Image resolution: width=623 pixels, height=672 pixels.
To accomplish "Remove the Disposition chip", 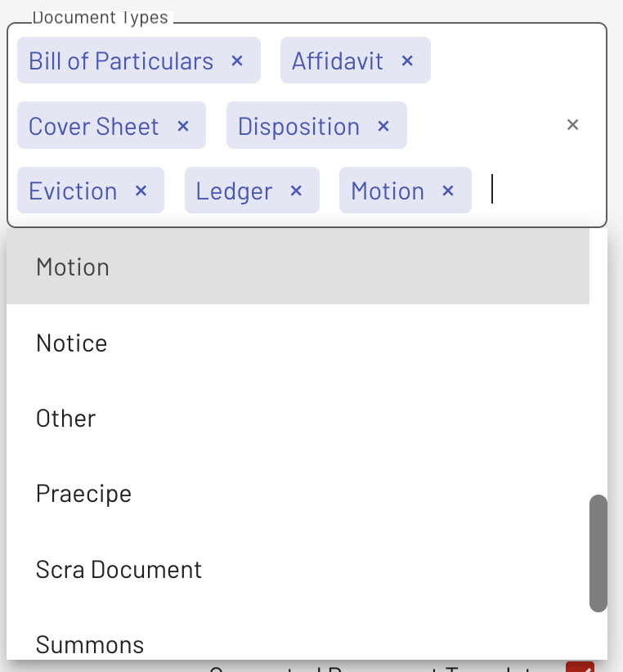I will pyautogui.click(x=383, y=126).
